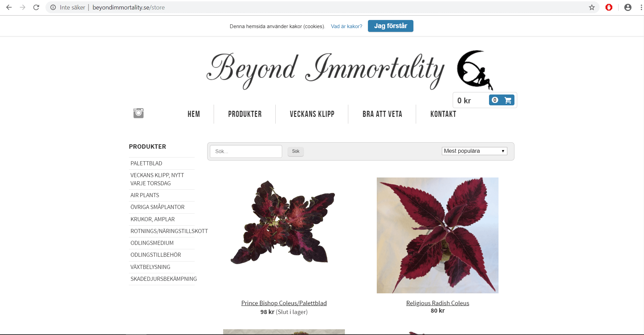The width and height of the screenshot is (644, 335).
Task: Open the Mest populära sorting dropdown
Action: click(x=474, y=151)
